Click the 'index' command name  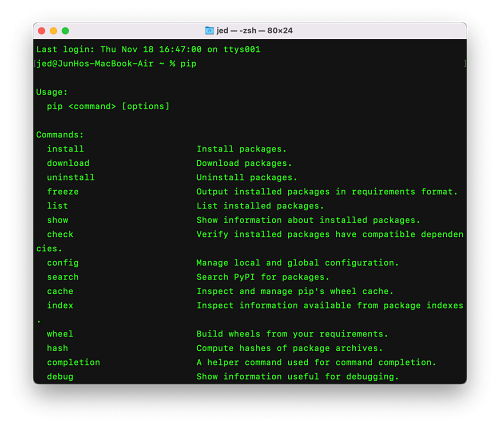60,306
